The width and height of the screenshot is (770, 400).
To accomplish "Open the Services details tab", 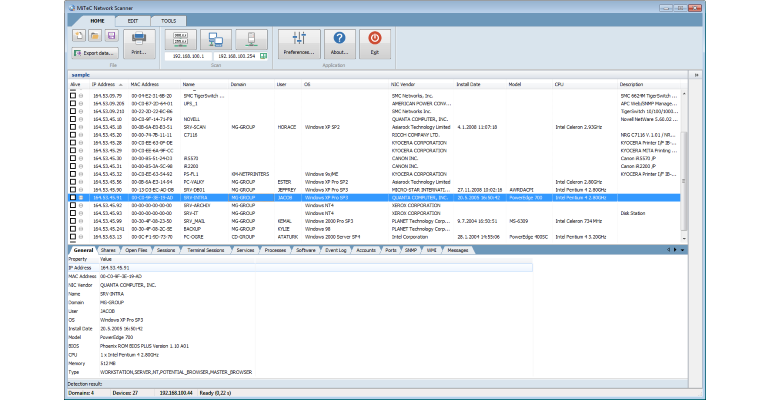I will click(x=245, y=250).
